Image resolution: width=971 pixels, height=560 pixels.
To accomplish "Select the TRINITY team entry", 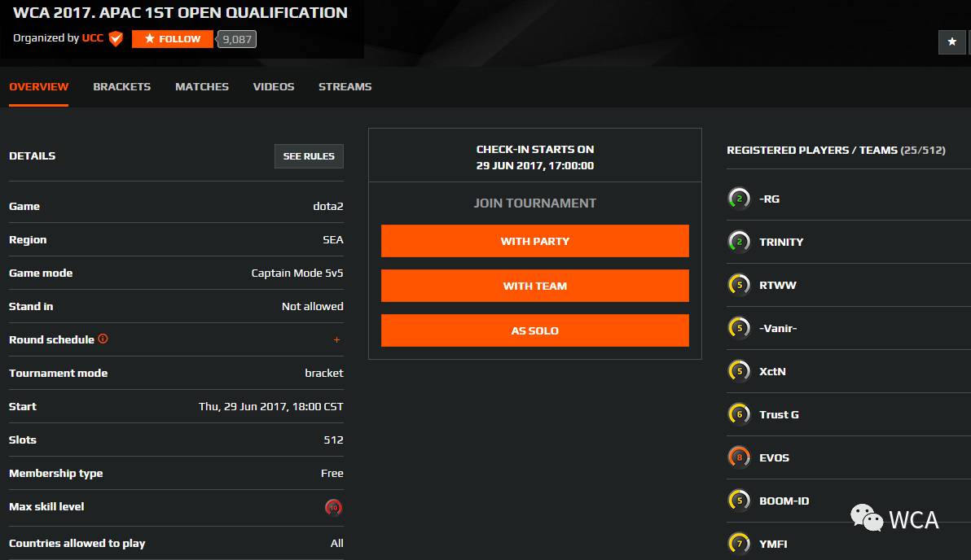I will tap(780, 242).
